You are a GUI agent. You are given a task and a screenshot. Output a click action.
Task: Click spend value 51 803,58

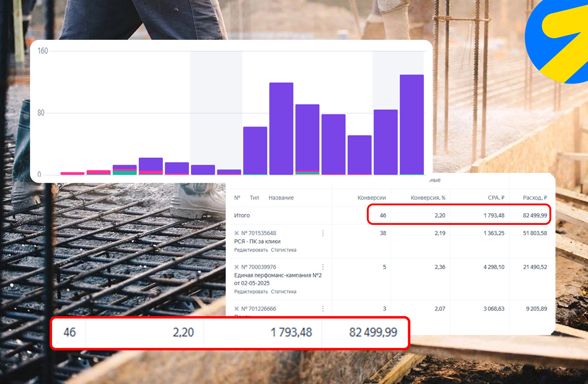[535, 233]
